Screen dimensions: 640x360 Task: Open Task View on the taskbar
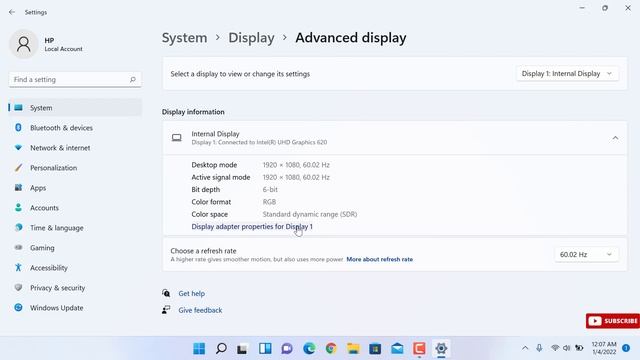point(243,348)
